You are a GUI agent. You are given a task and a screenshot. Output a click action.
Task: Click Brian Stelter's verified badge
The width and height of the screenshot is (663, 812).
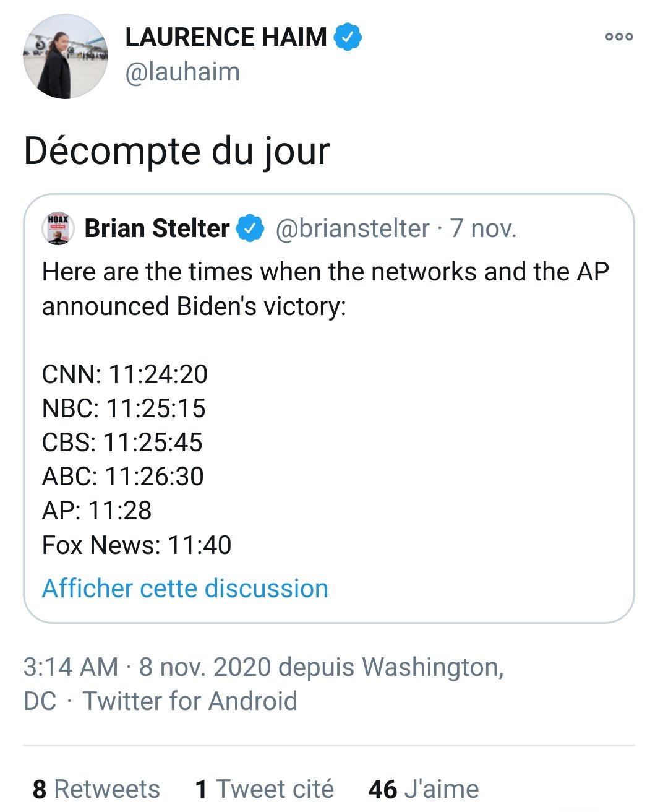250,228
